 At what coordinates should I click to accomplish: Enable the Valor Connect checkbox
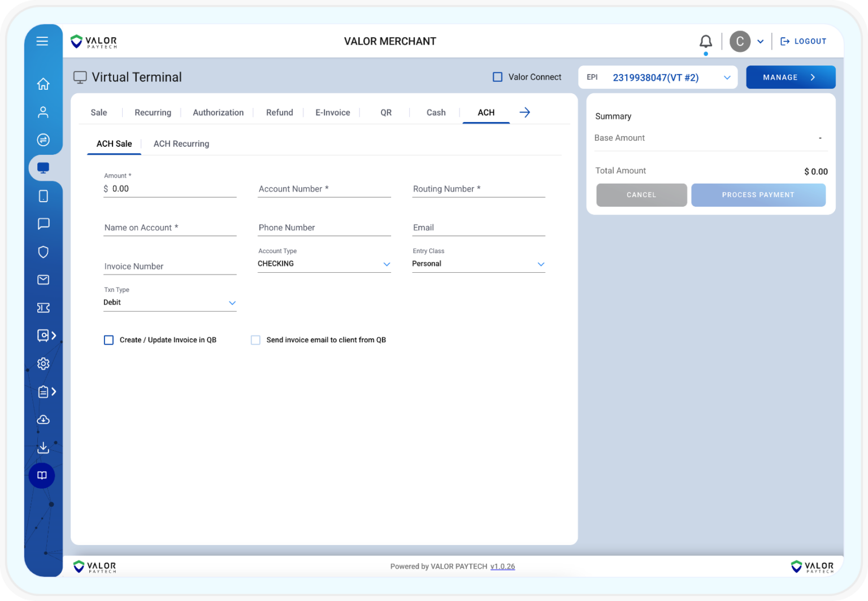(497, 77)
